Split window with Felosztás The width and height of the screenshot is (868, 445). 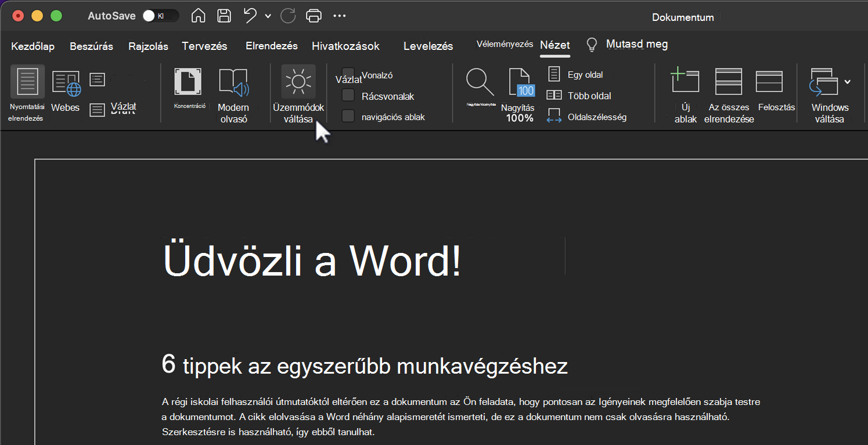tap(769, 81)
